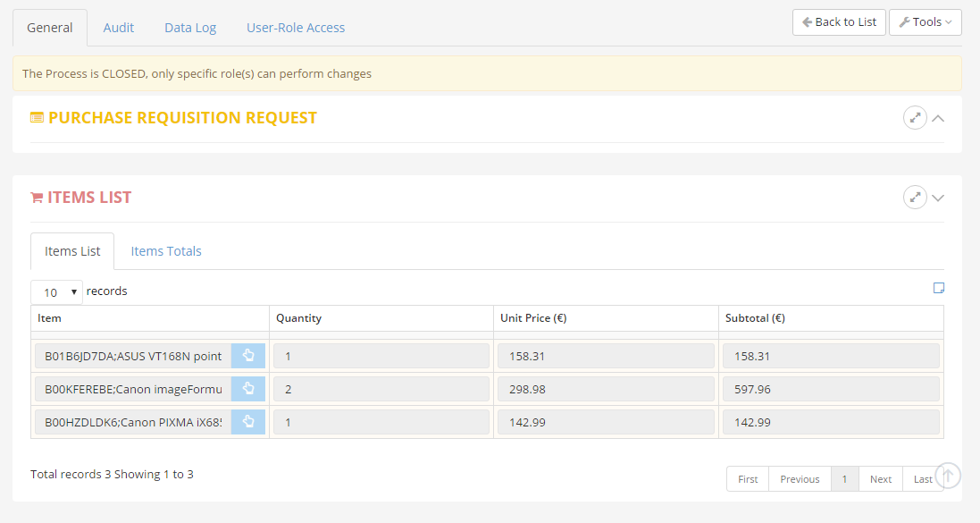Click the quantity field showing 2

pyautogui.click(x=381, y=389)
